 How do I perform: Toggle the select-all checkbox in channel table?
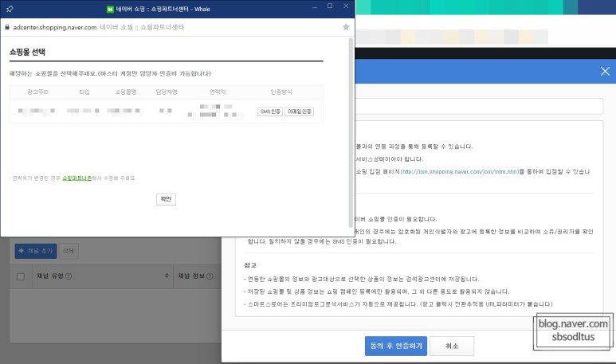pyautogui.click(x=21, y=276)
